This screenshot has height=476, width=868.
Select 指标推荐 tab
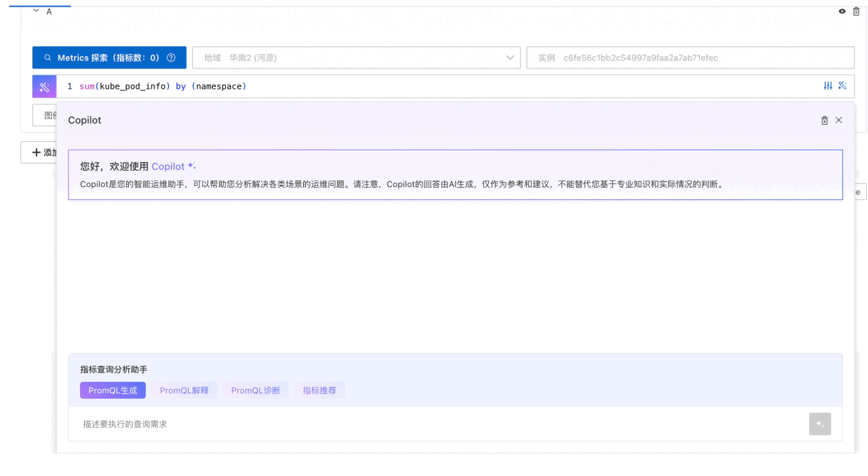point(319,391)
